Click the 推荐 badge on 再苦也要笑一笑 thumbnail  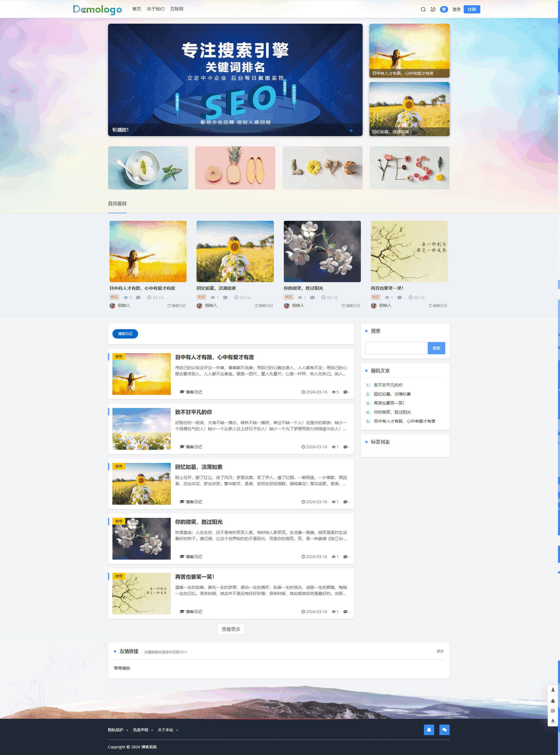pyautogui.click(x=119, y=576)
